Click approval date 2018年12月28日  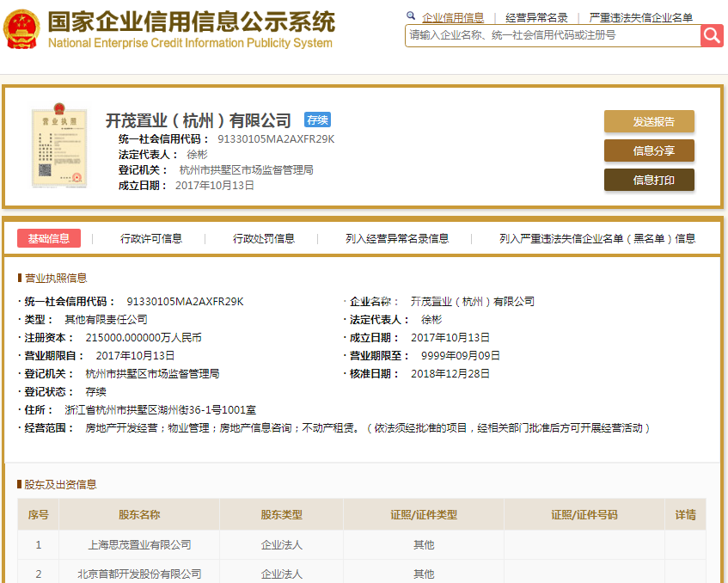point(450,374)
